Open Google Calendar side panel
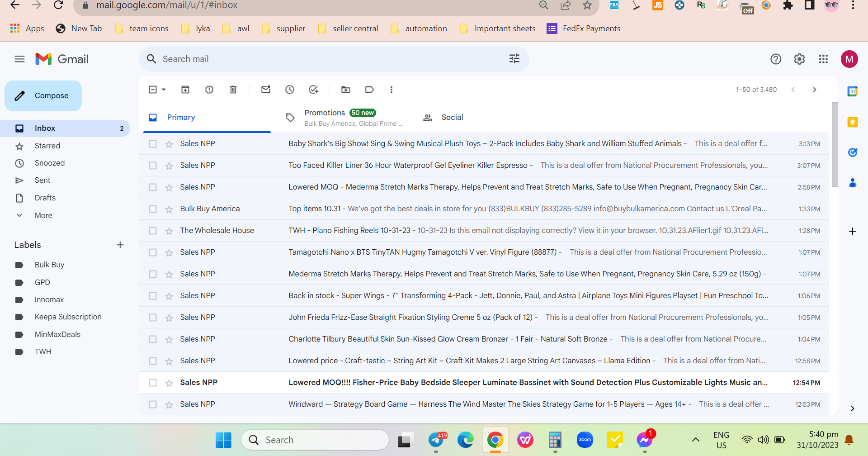Viewport: 868px width, 456px height. 853,91
